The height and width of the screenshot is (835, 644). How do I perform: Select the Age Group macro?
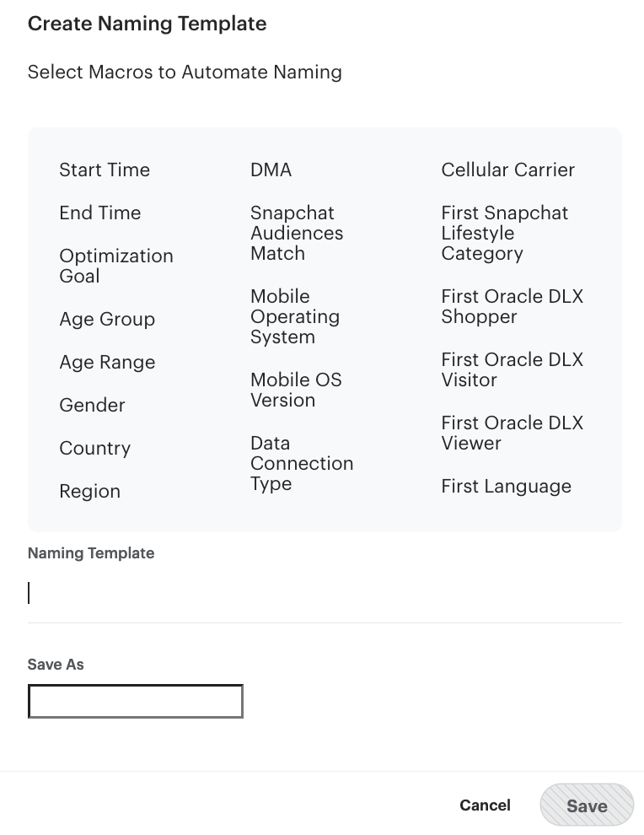pyautogui.click(x=107, y=319)
